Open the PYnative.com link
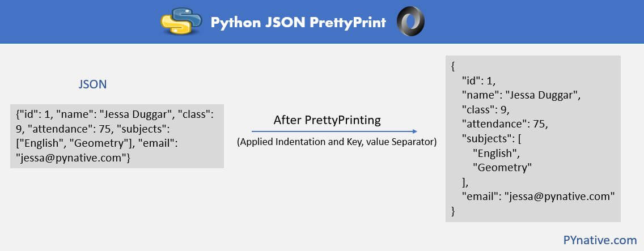This screenshot has height=251, width=644. 600,240
